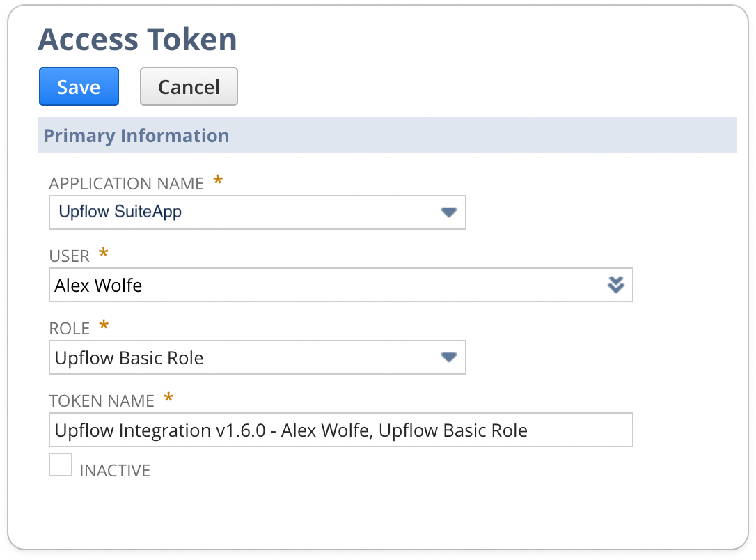Open the Application Name dropdown arrow

[x=449, y=212]
